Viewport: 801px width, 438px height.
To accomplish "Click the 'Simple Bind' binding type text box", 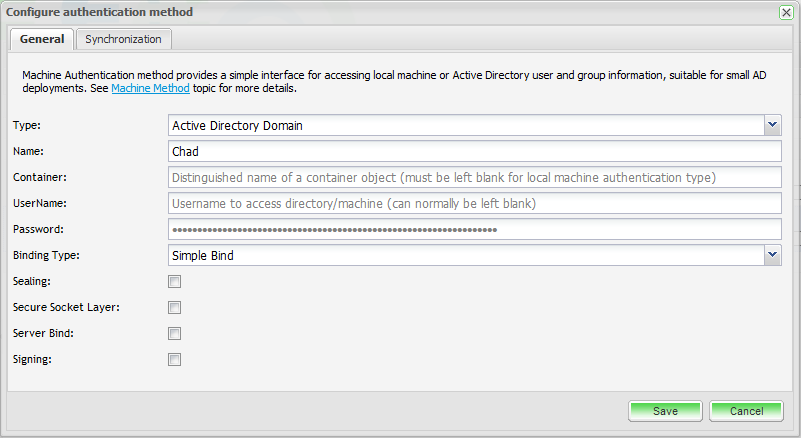I will click(466, 255).
